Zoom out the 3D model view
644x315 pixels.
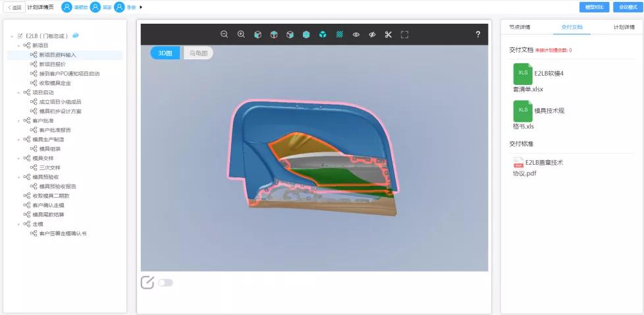point(225,34)
